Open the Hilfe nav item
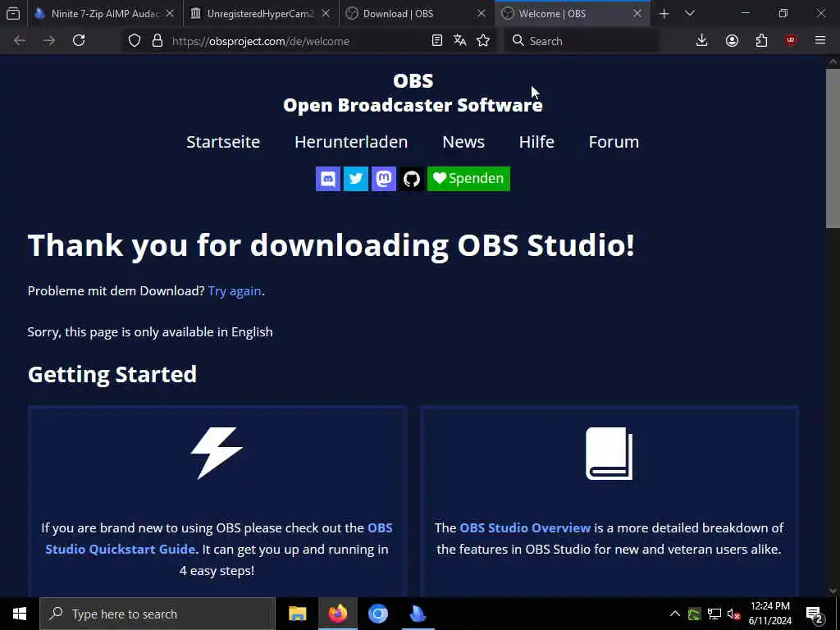The image size is (840, 630). click(536, 142)
